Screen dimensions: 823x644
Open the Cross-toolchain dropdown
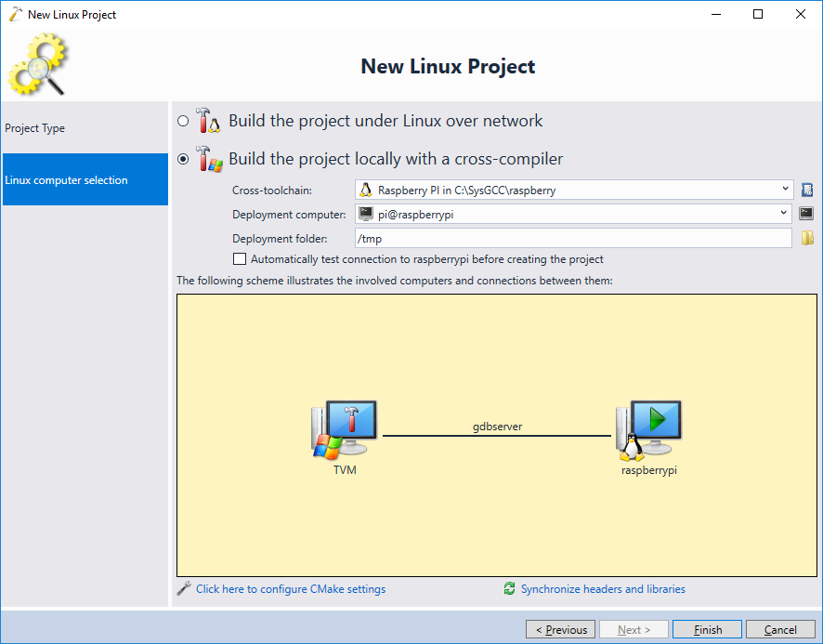(574, 190)
